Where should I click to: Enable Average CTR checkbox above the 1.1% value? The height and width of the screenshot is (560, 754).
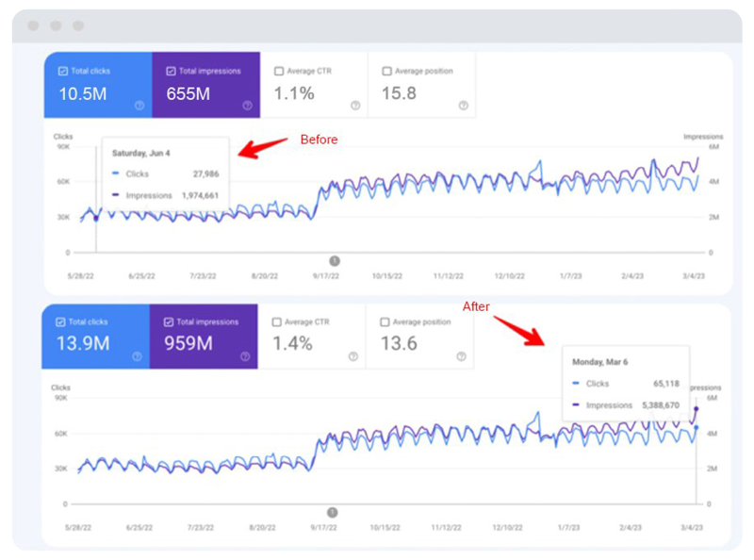[x=279, y=71]
